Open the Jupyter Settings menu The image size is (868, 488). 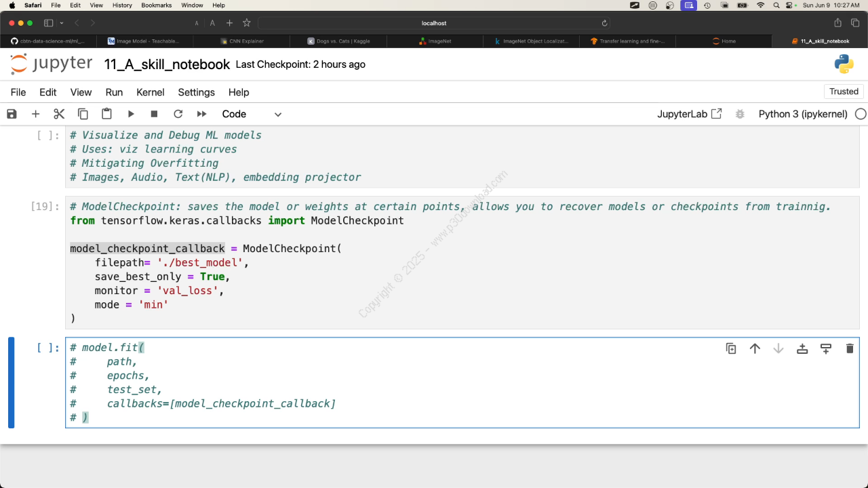tap(196, 92)
